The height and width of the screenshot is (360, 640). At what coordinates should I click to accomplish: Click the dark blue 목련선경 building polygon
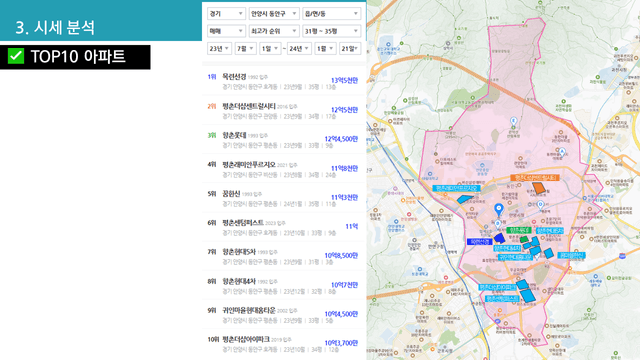(499, 238)
